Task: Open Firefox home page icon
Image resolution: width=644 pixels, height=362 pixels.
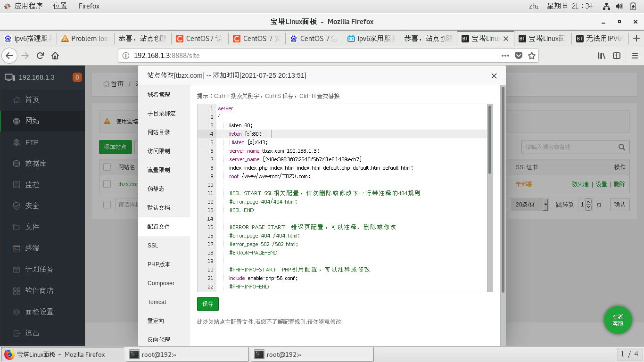Action: (55, 56)
